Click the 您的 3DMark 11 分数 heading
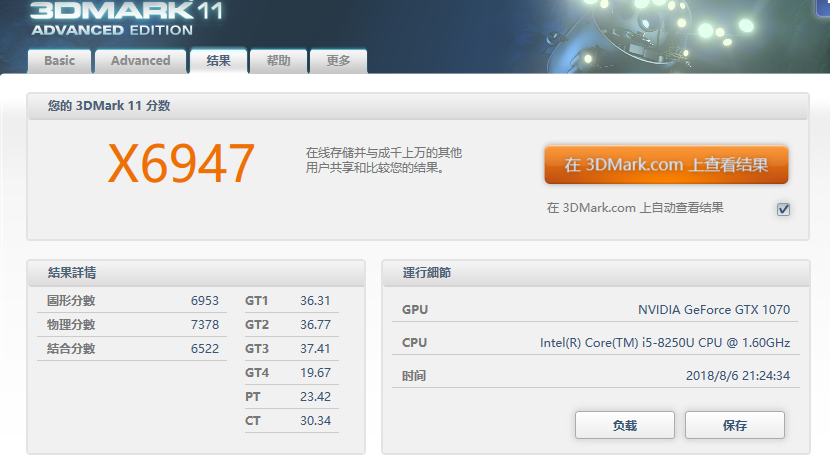 coord(109,106)
